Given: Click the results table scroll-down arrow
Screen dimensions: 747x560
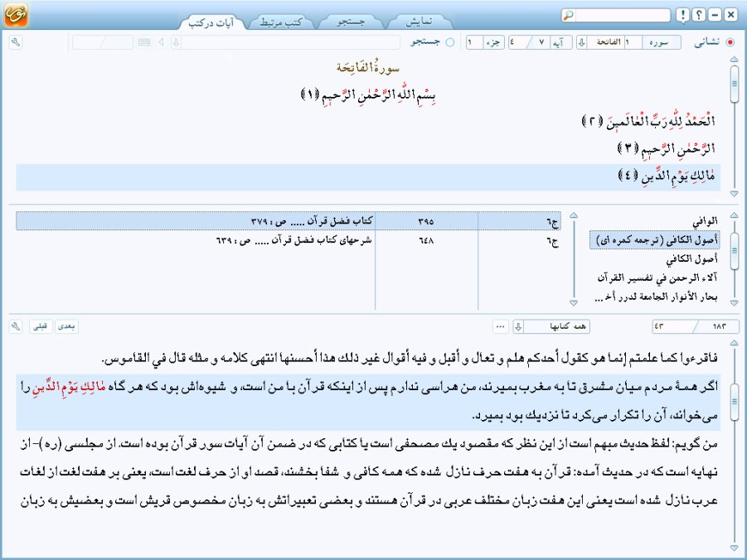Looking at the screenshot, I should (x=574, y=303).
